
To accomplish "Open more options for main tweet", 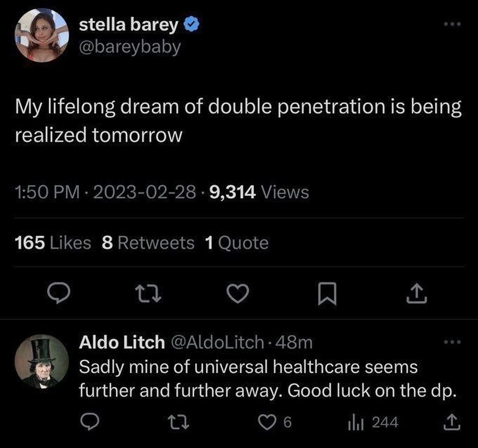I will (x=452, y=24).
